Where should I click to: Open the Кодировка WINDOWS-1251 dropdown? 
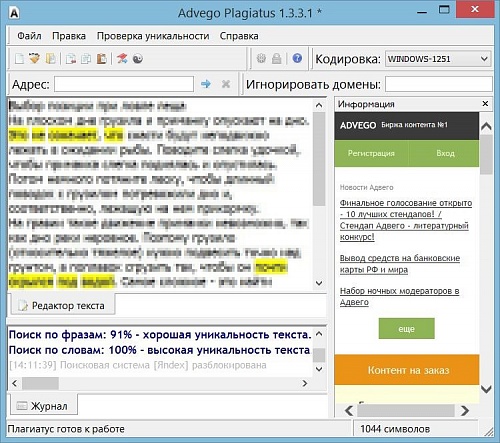pyautogui.click(x=438, y=59)
